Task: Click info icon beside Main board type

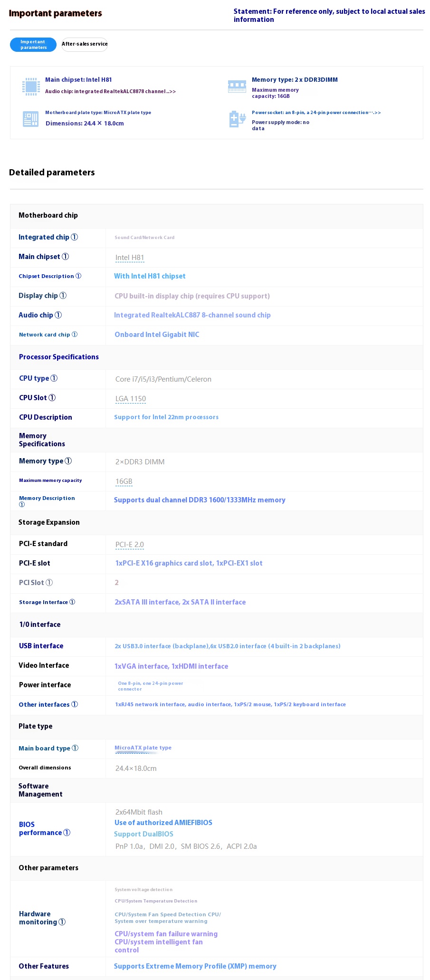Action: pos(75,748)
